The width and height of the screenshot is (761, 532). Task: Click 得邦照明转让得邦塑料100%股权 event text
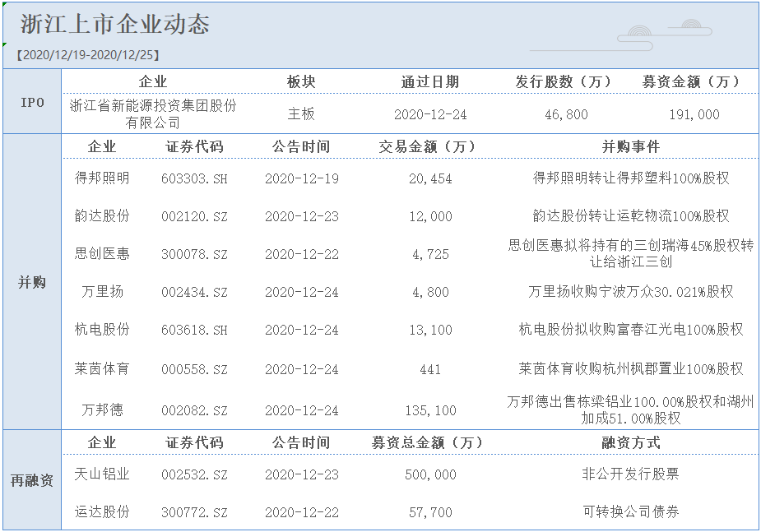pyautogui.click(x=631, y=178)
